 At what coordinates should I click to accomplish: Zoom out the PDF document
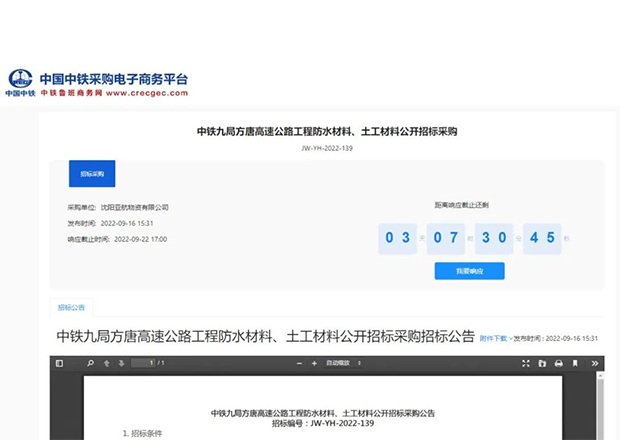[x=299, y=363]
